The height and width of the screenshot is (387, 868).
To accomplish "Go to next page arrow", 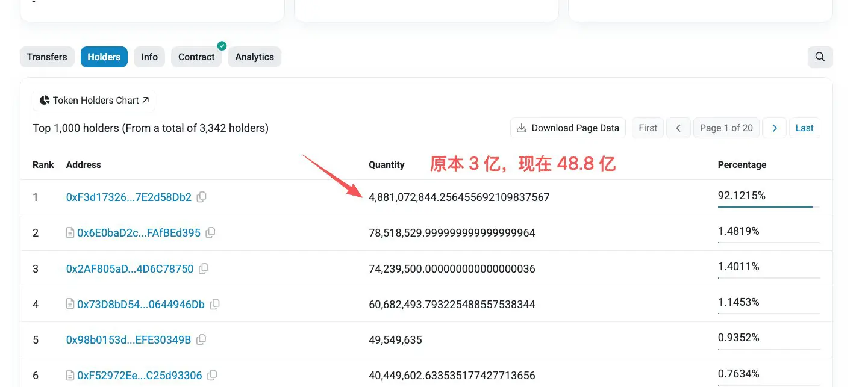I will (775, 128).
